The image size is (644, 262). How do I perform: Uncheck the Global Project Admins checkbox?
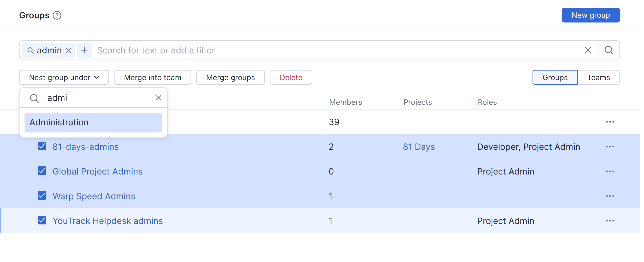(x=42, y=171)
